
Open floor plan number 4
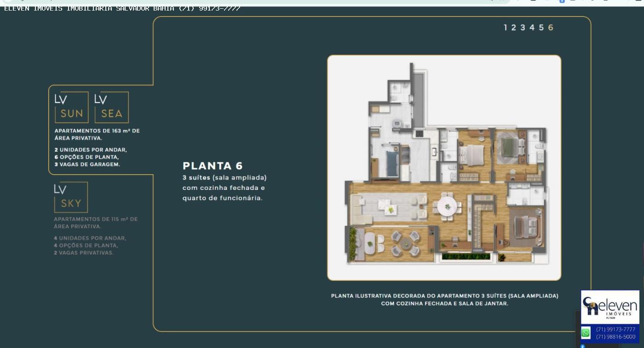click(x=532, y=28)
